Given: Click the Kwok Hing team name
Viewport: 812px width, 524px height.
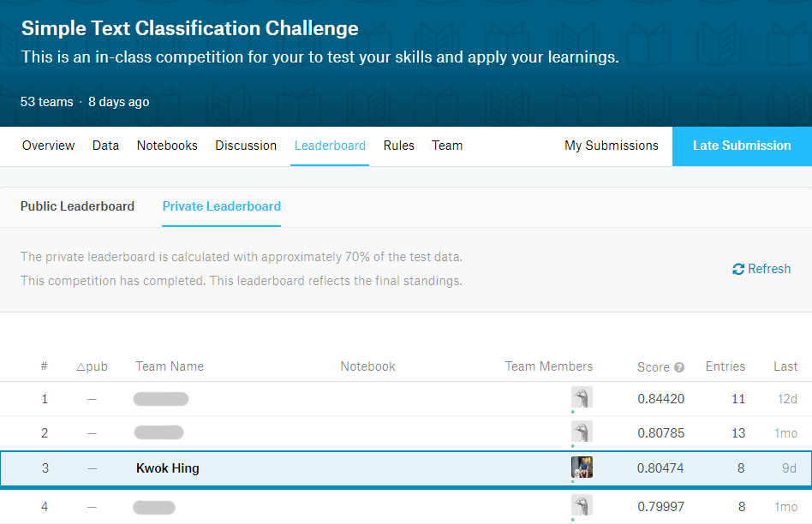Looking at the screenshot, I should click(167, 468).
